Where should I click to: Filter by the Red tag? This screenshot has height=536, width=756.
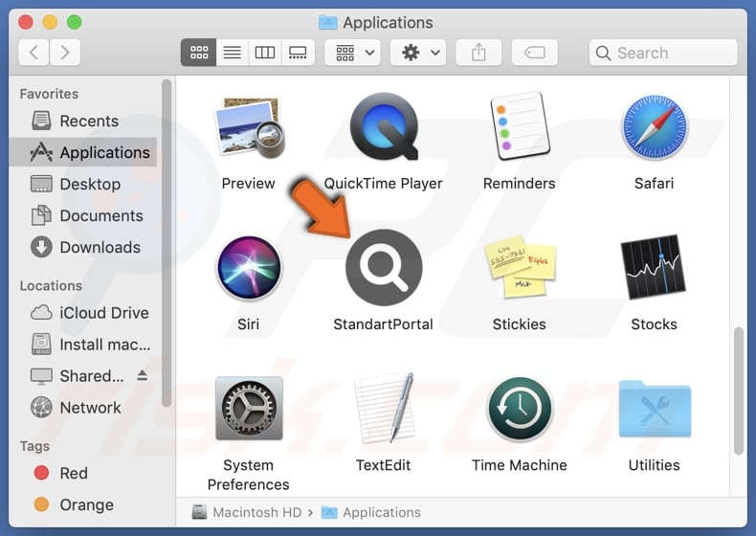[x=83, y=473]
